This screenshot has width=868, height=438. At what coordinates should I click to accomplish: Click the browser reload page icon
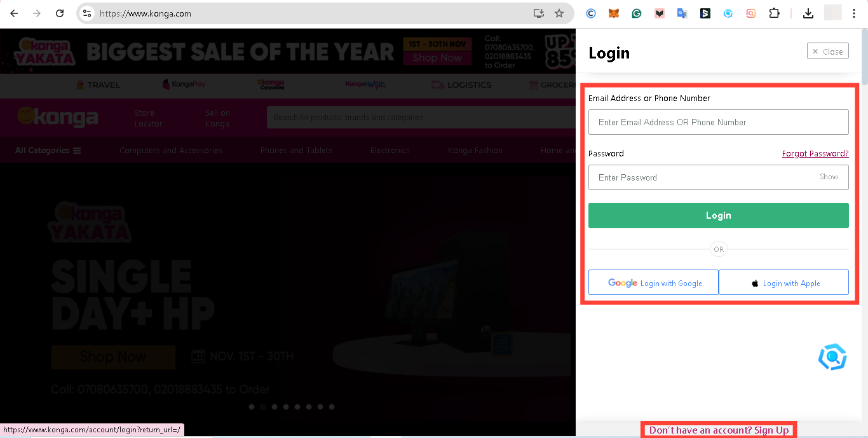(x=60, y=13)
